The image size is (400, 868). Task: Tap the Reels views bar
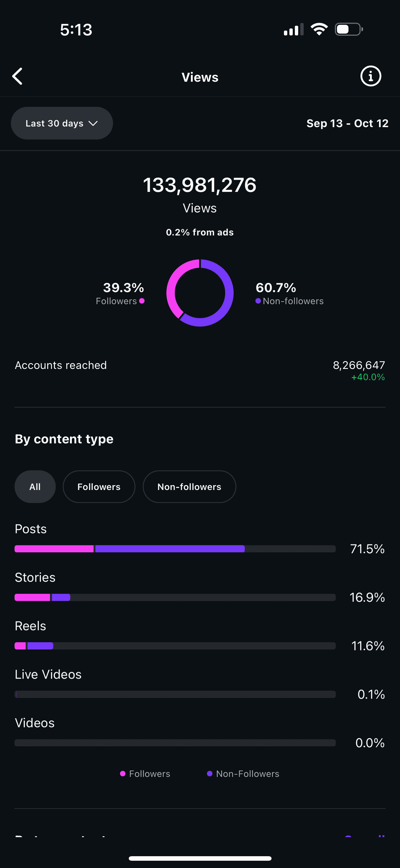point(175,646)
